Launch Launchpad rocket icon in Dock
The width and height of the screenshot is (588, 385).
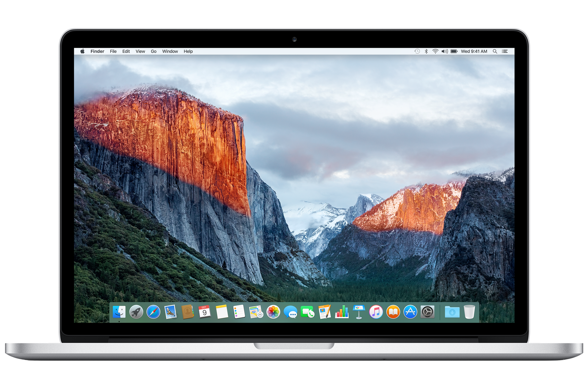[136, 312]
